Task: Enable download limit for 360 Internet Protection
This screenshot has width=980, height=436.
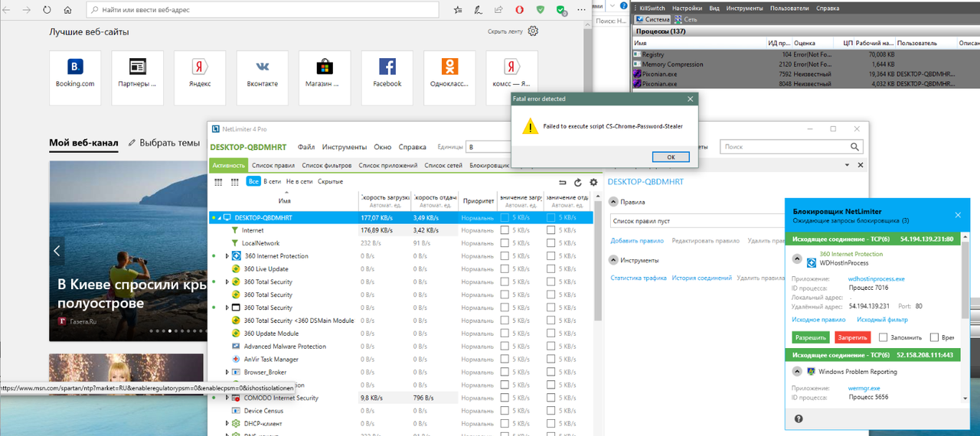Action: (x=505, y=256)
